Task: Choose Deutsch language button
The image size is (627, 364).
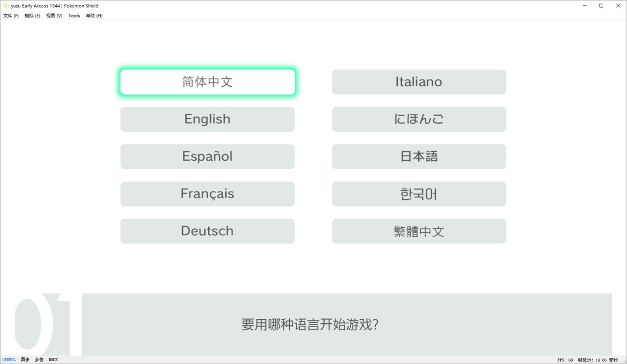Action: (207, 231)
